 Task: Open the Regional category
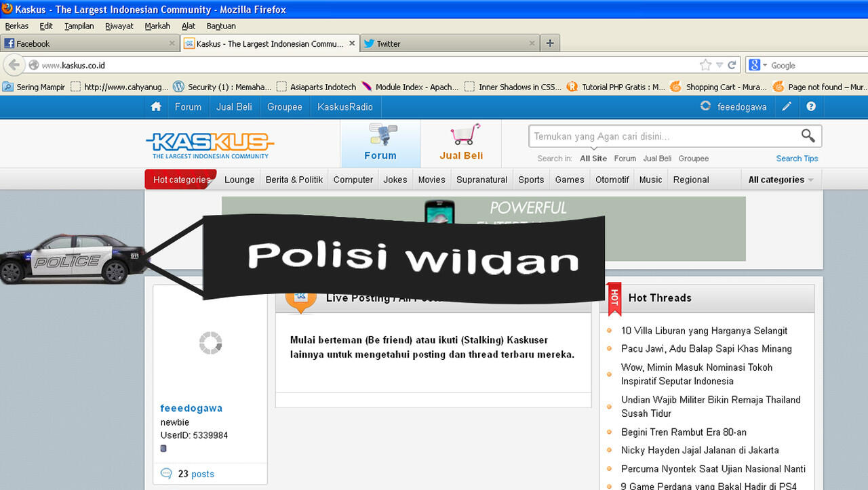pyautogui.click(x=691, y=180)
